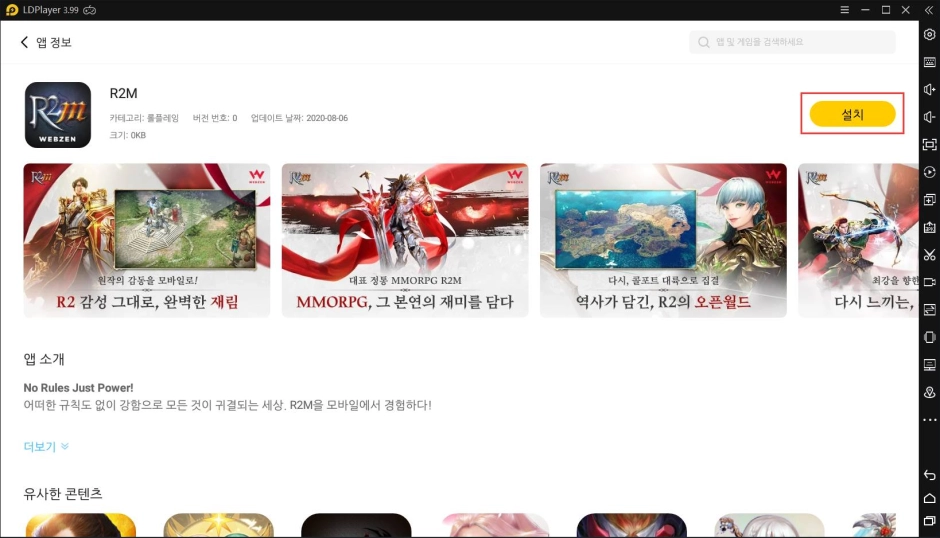Open the first R2 감성 그대로 screenshot
This screenshot has height=538, width=940.
147,240
